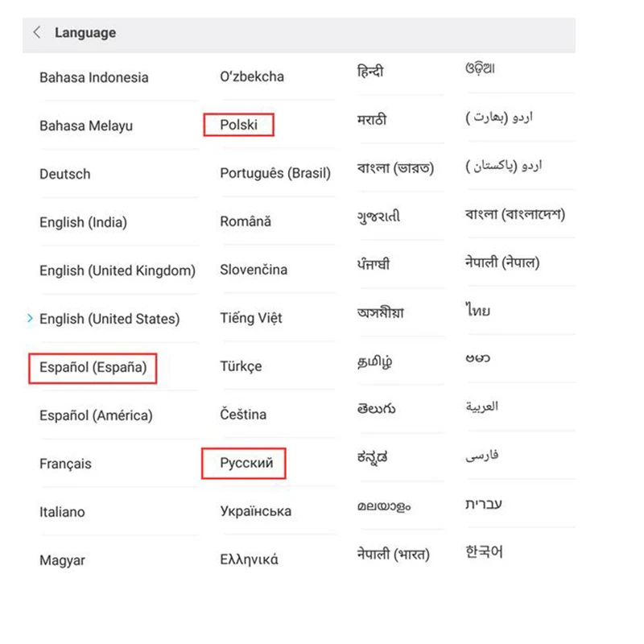The width and height of the screenshot is (644, 644).
Task: Select 한국어 language option
Action: 484,552
